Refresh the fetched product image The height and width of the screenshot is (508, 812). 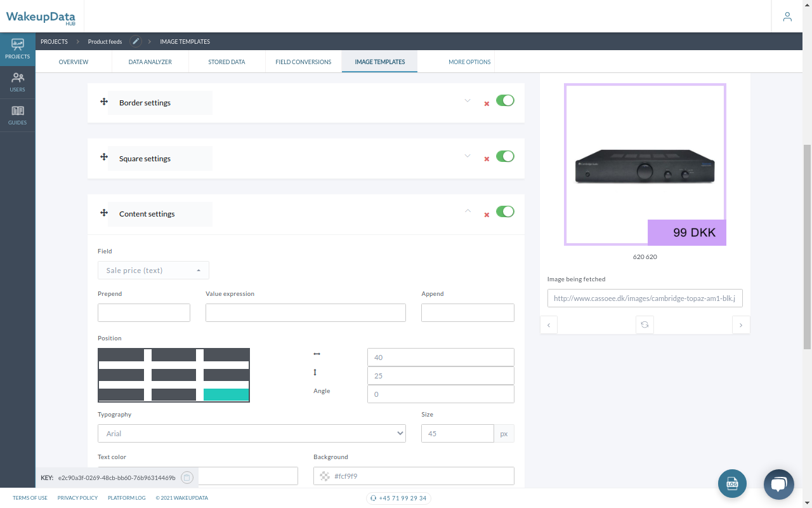pos(645,324)
